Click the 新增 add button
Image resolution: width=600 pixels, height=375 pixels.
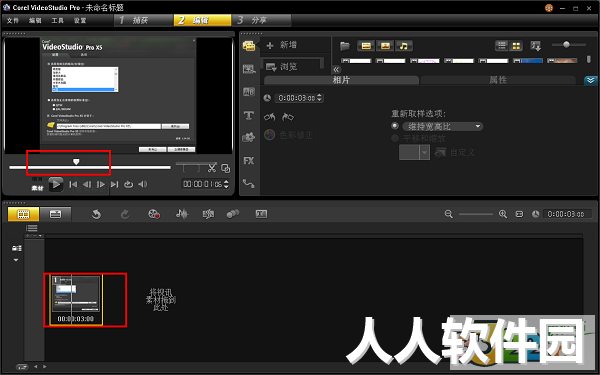pos(282,45)
